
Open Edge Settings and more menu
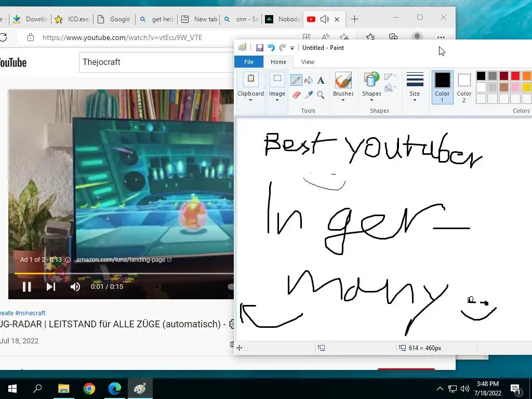[441, 37]
